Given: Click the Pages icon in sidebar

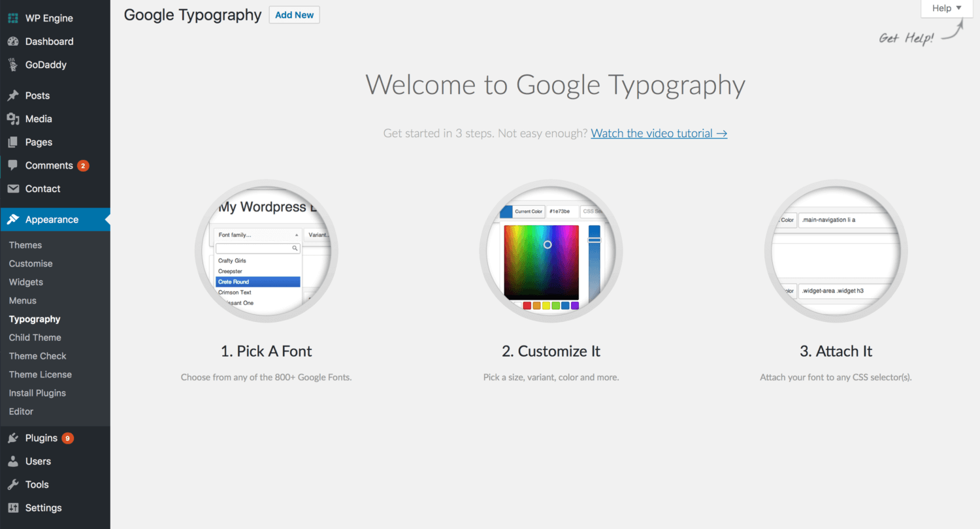Looking at the screenshot, I should (13, 142).
